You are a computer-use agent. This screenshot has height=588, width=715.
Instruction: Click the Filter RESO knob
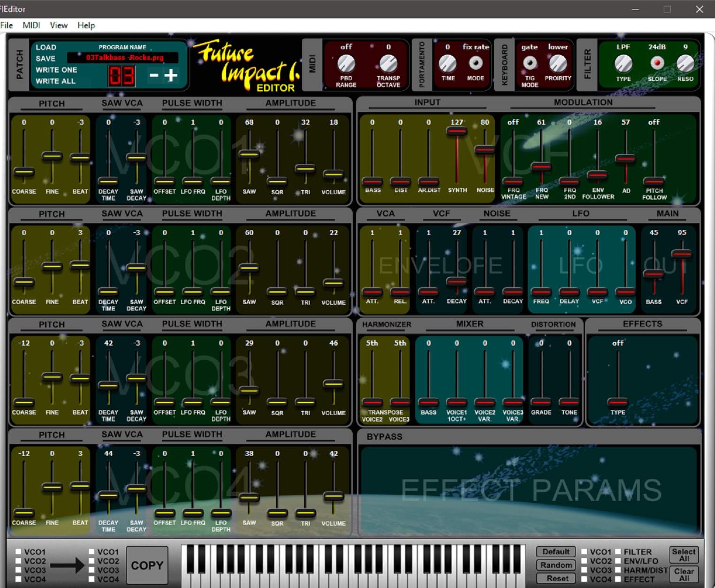click(x=685, y=63)
